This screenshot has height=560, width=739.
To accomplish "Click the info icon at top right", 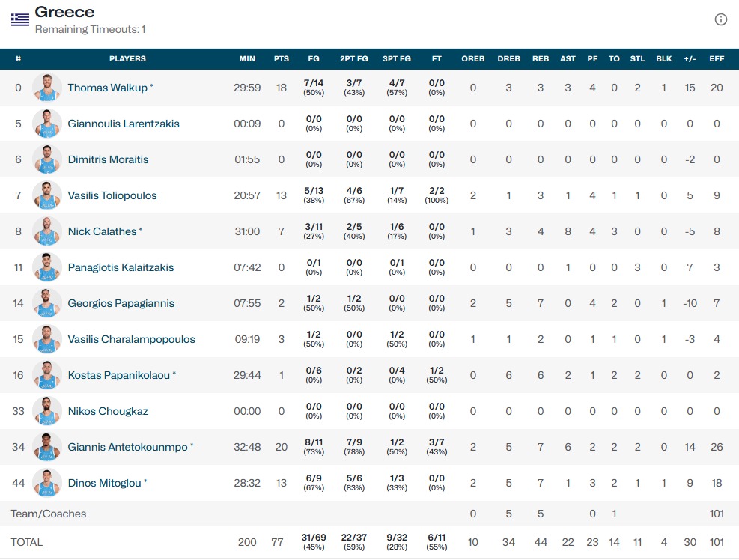I will point(720,20).
